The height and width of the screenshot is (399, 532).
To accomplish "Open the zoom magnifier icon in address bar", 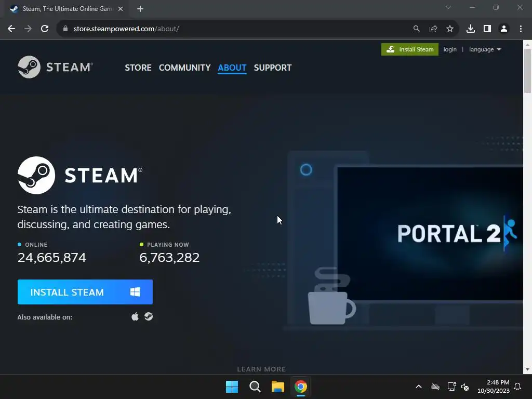I will [417, 29].
